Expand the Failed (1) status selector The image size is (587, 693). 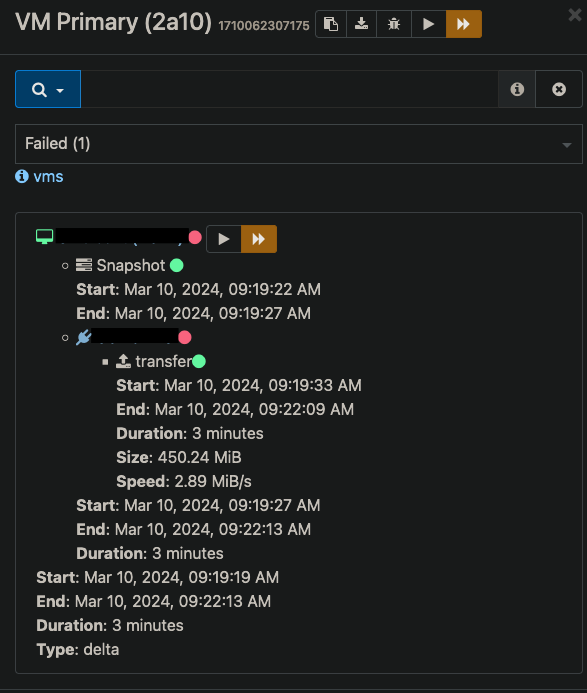[x=299, y=144]
